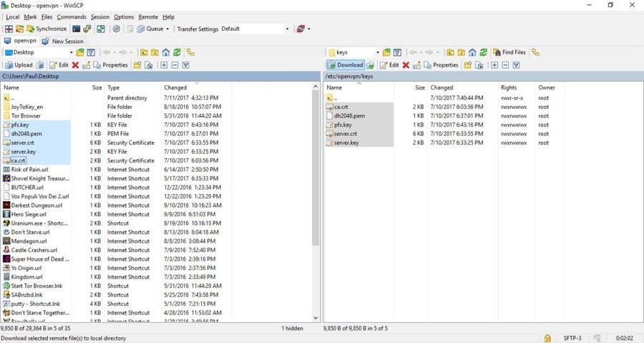Click the lock icon in the status bar
Image resolution: width=644 pixels, height=343 pixels.
(x=547, y=338)
